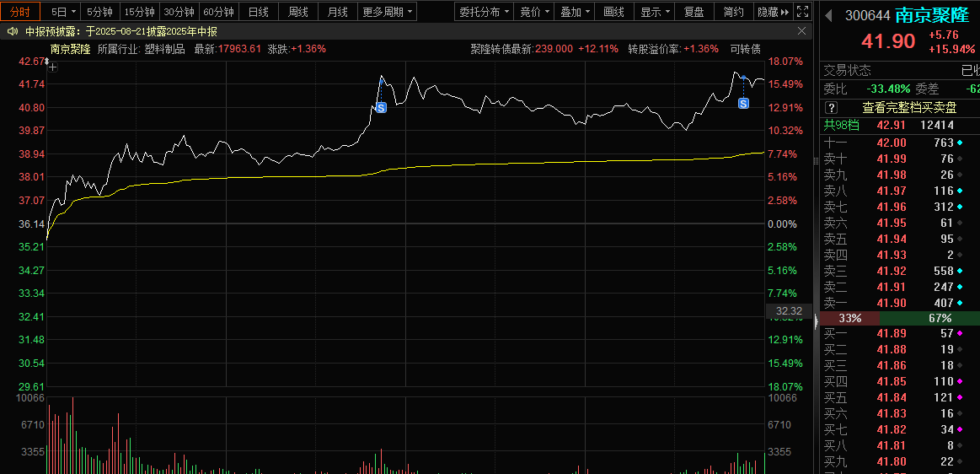The image size is (980, 474).
Task: Click the plus icon at chart corner
Action: click(x=52, y=68)
